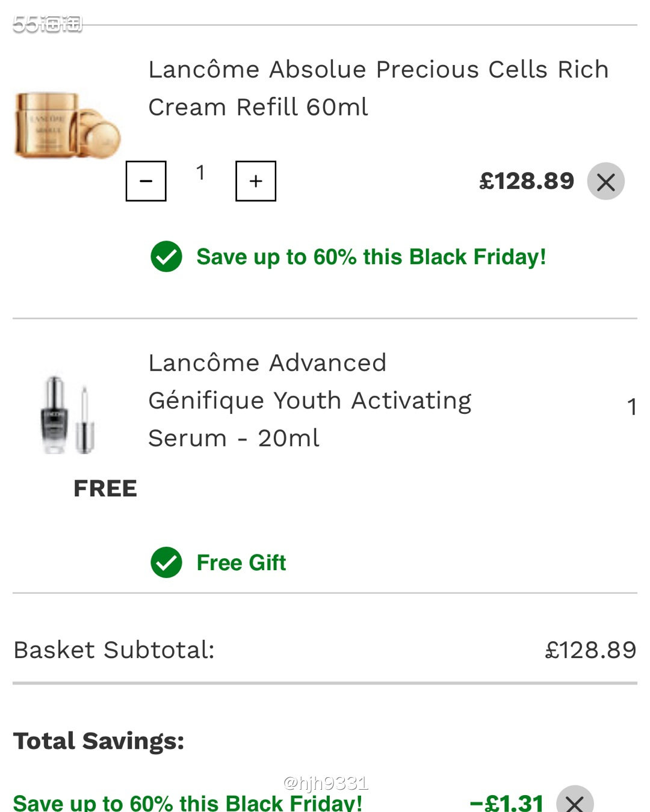Select the cream quantity number field
The image size is (650, 812).
coord(200,173)
